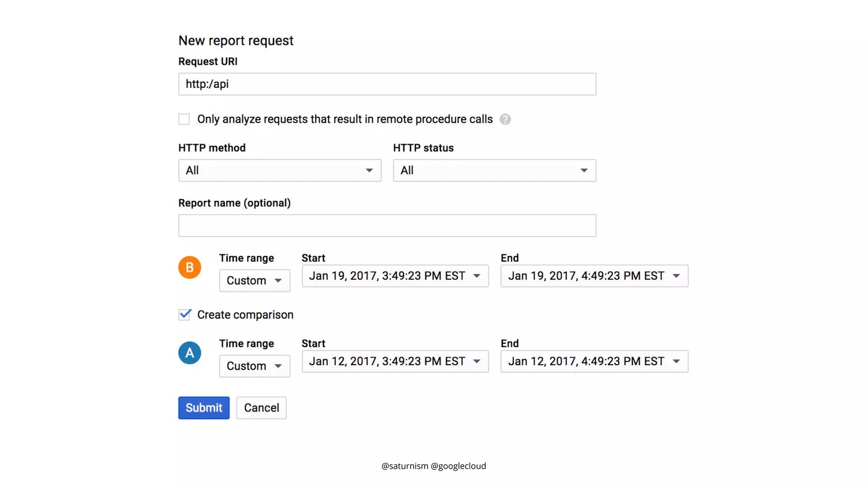This screenshot has height=488, width=868.
Task: Focus the Request URI input field
Action: point(387,84)
